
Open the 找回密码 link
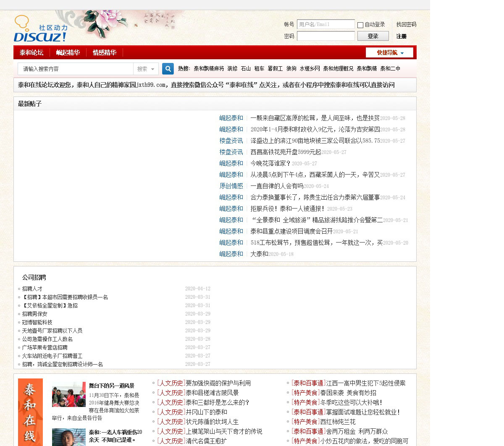tap(406, 25)
